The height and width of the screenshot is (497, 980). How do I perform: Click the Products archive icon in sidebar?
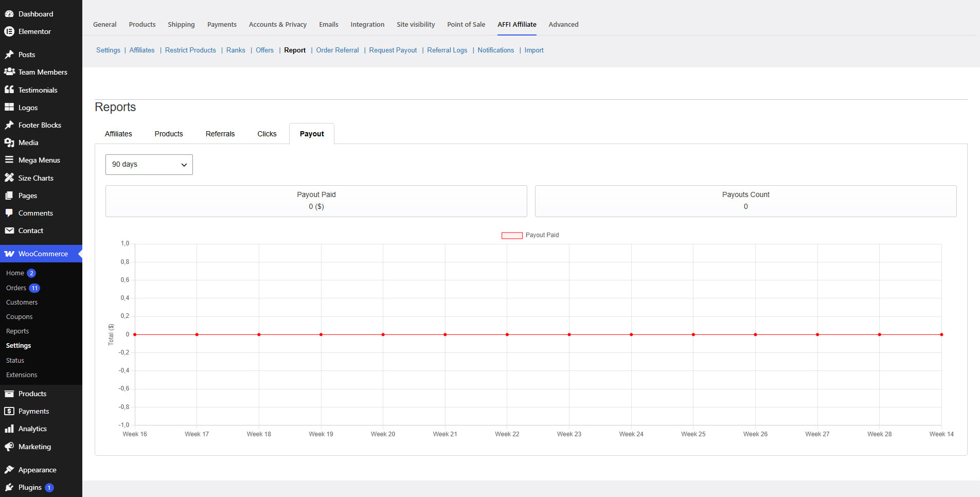9,394
